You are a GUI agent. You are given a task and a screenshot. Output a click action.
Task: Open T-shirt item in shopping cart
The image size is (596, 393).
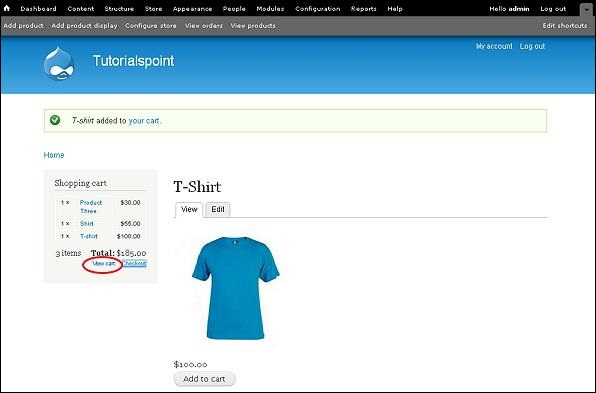click(x=89, y=236)
